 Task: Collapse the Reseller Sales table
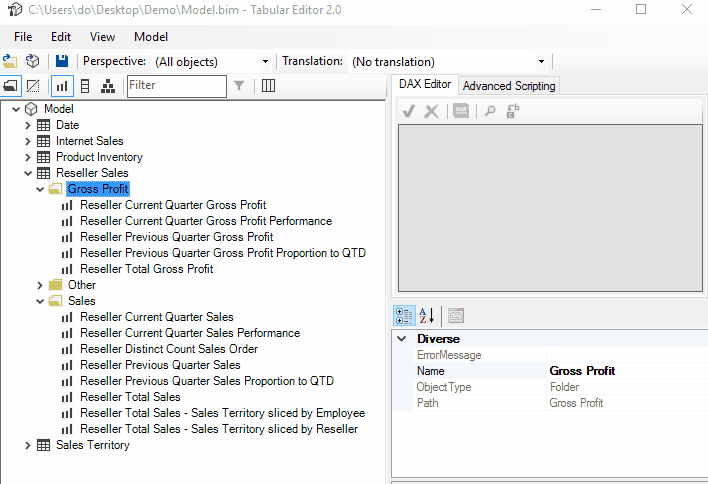point(28,173)
